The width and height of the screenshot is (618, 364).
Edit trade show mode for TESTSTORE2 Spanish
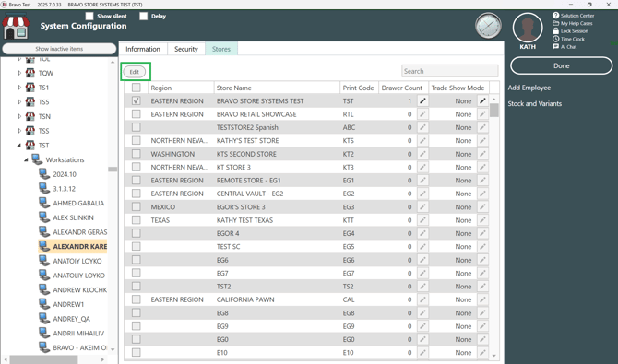click(482, 127)
